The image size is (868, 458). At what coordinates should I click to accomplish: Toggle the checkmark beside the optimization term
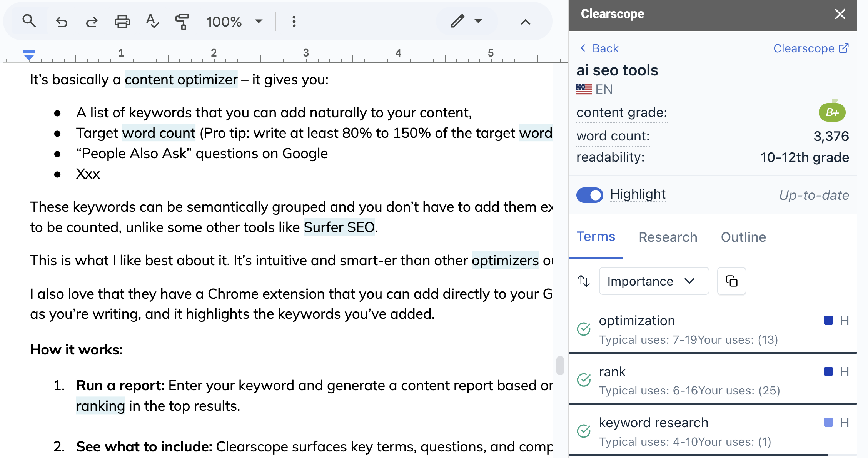[583, 329]
